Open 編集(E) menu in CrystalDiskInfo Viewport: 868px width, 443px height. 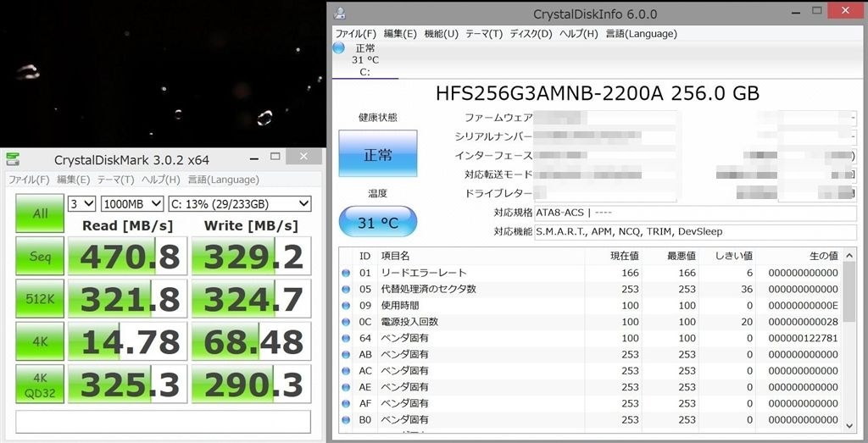(x=400, y=34)
